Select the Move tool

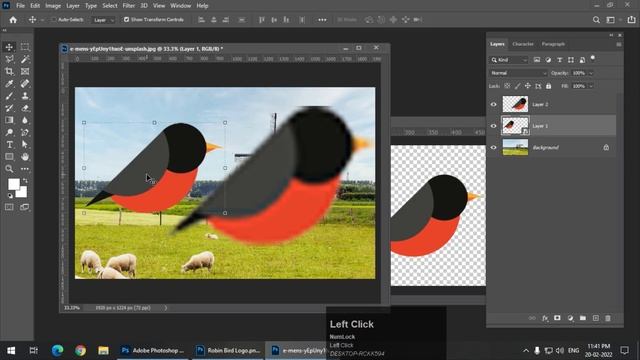tap(9, 47)
